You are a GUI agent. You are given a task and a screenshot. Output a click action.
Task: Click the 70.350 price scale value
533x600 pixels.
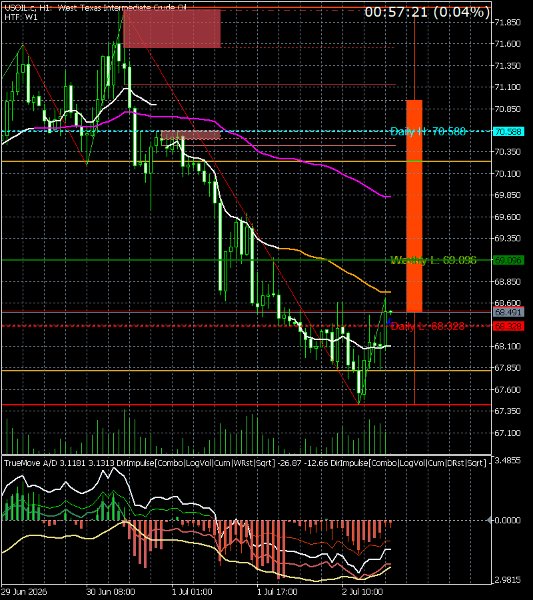pyautogui.click(x=507, y=152)
